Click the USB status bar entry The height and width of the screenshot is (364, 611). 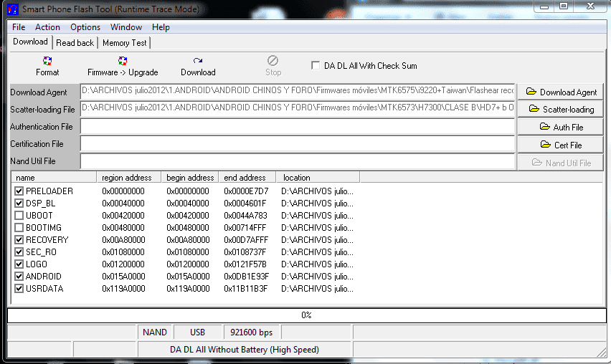(x=197, y=332)
